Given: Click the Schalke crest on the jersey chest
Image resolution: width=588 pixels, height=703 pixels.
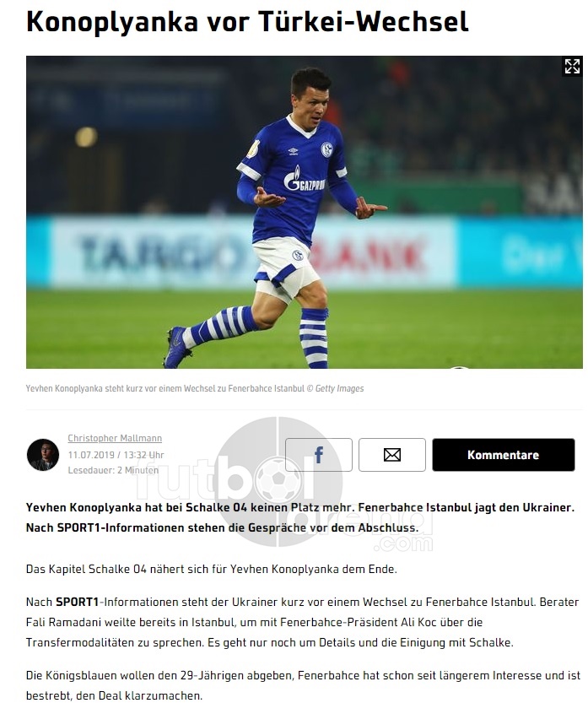Looking at the screenshot, I should pos(327,149).
